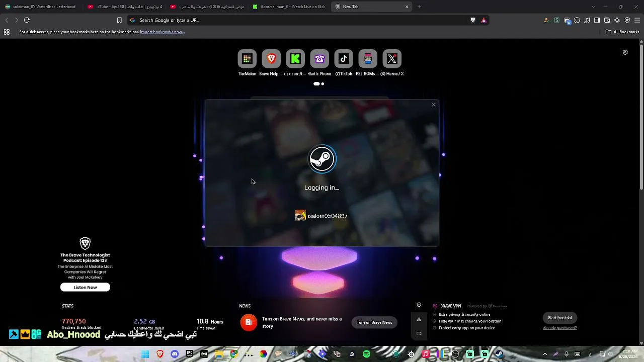Click the red Brave News icon
644x362 pixels.
click(x=249, y=322)
